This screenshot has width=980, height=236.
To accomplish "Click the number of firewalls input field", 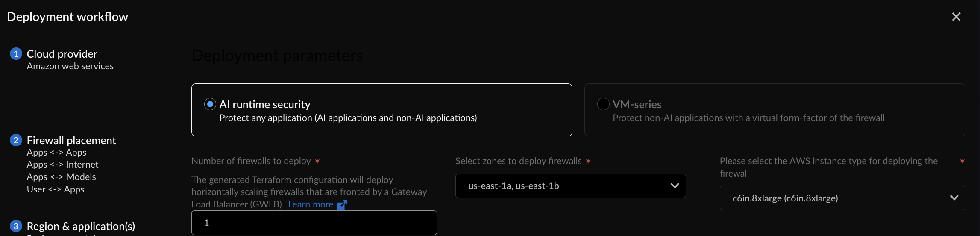I will [314, 223].
